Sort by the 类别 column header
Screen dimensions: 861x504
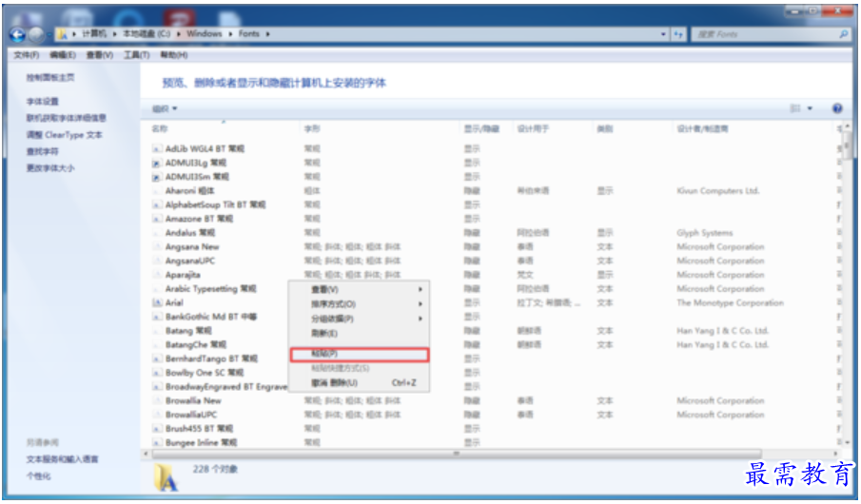point(633,128)
